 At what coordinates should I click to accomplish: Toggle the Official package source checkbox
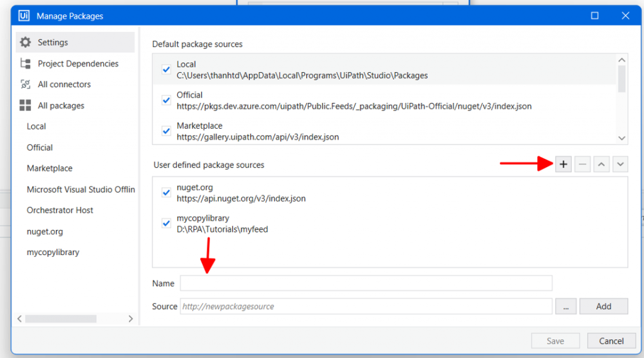click(166, 100)
